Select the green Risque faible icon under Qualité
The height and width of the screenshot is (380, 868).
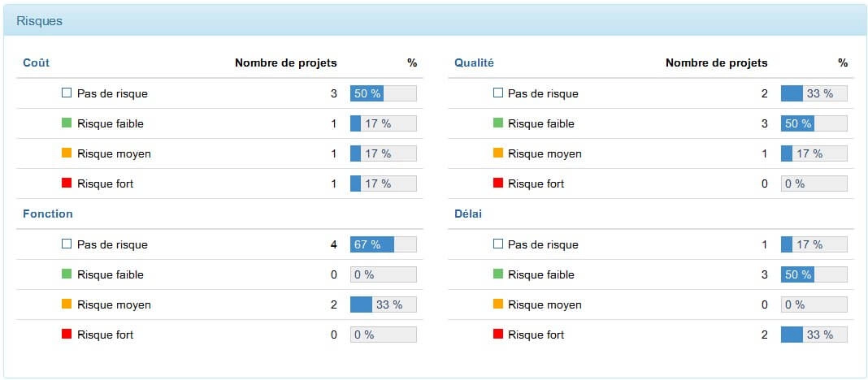(497, 123)
